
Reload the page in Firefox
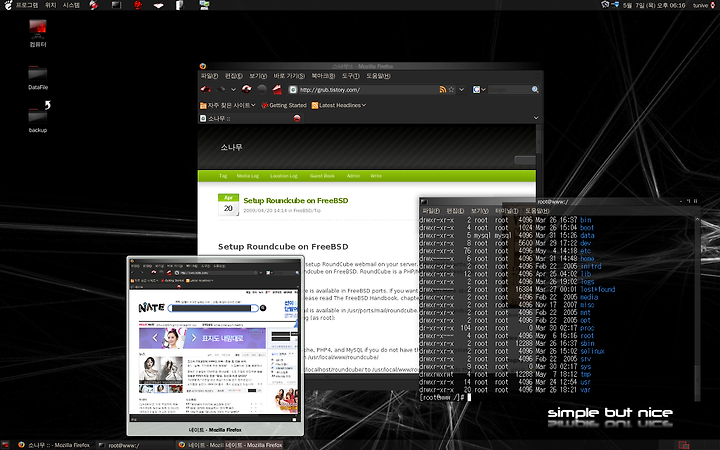point(247,89)
